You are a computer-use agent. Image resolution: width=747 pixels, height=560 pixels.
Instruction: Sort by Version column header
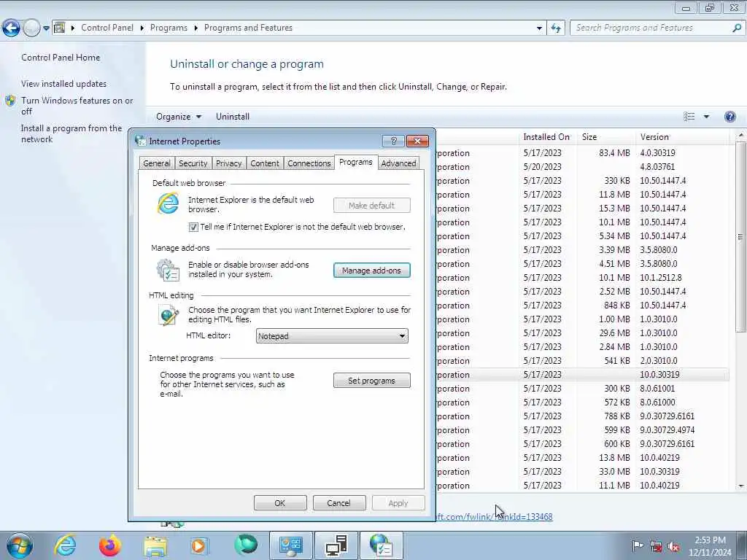point(682,137)
